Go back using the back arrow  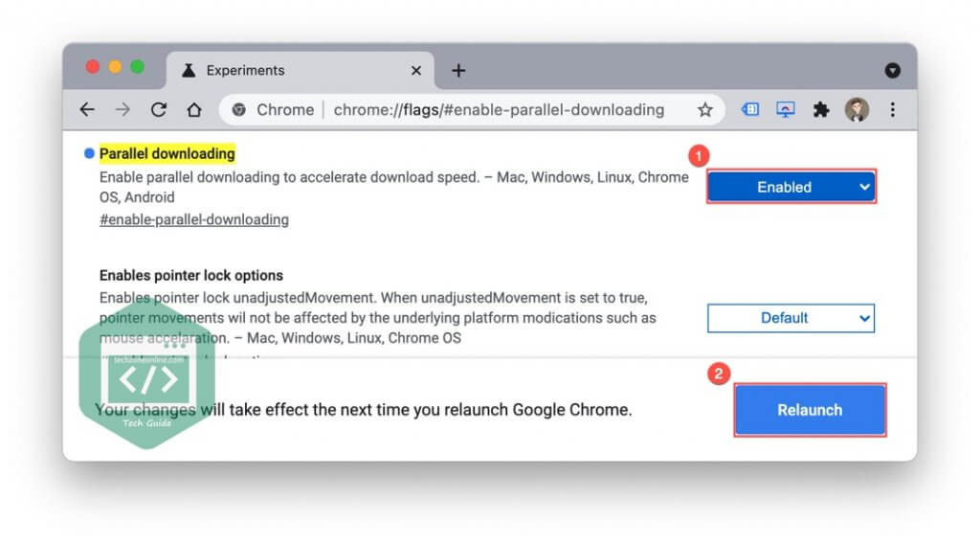click(x=87, y=110)
